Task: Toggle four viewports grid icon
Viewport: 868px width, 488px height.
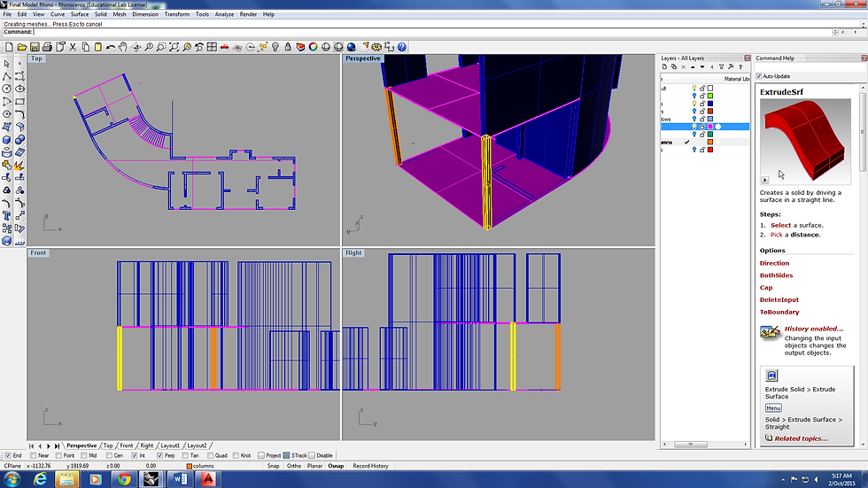Action: [x=212, y=47]
